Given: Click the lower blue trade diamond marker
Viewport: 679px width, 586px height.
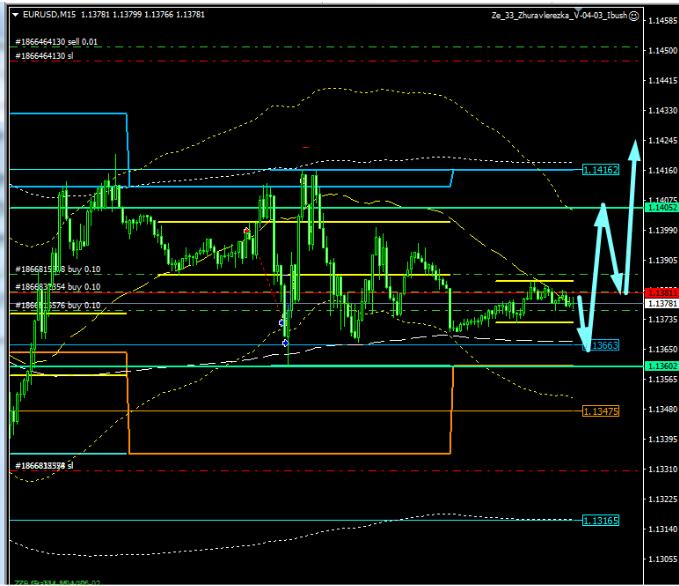Looking at the screenshot, I should [285, 343].
